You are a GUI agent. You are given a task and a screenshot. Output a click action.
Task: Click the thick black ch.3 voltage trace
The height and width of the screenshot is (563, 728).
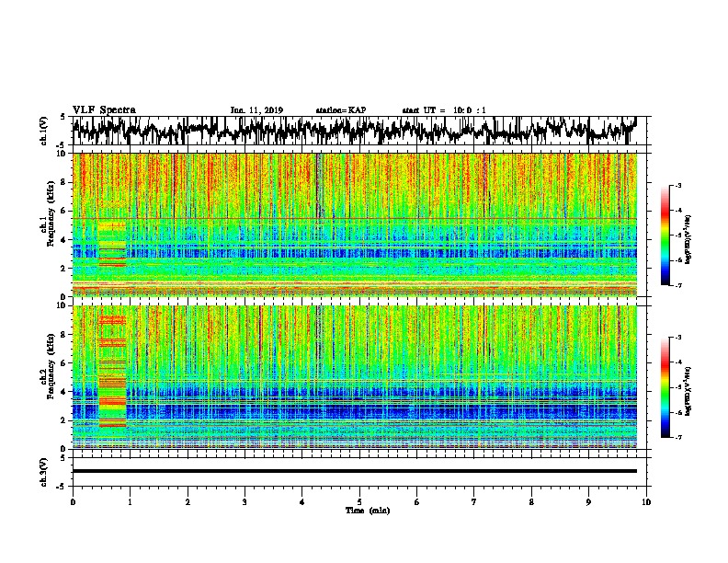(x=355, y=471)
